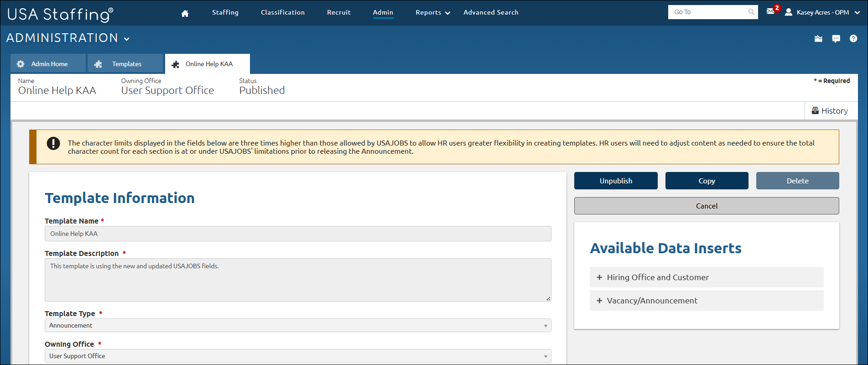Viewport: 868px width, 365px height.
Task: Open the Template Type Announcement dropdown
Action: pyautogui.click(x=298, y=325)
